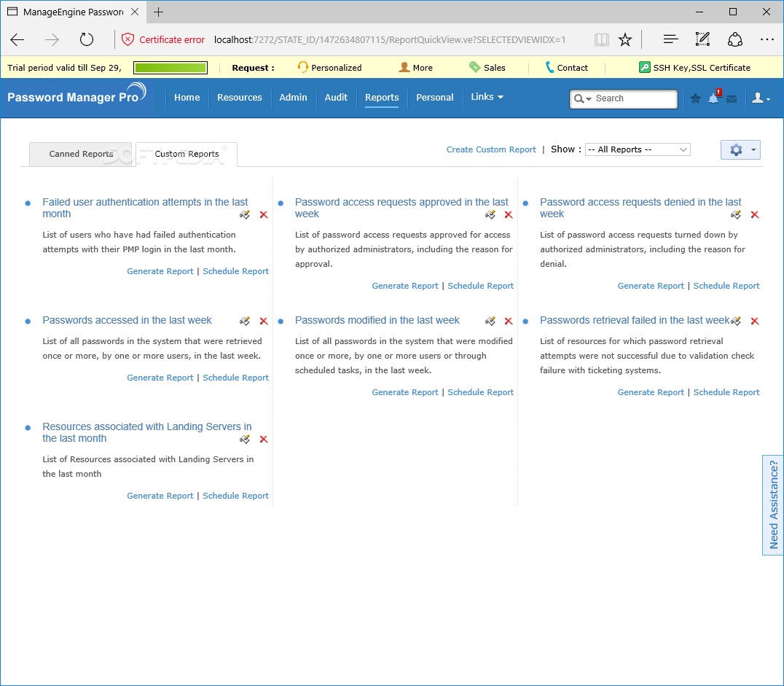Generate Report for passwords retrieval failed
This screenshot has height=686, width=784.
tap(651, 392)
